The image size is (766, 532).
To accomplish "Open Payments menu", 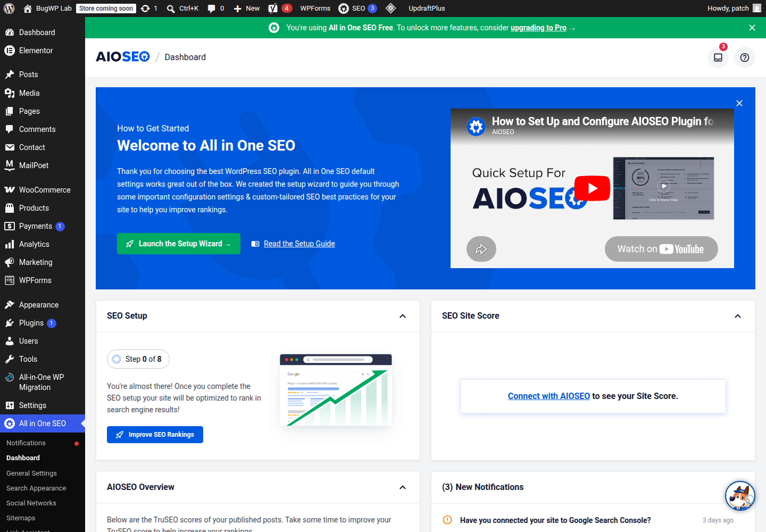I will 43,226.
